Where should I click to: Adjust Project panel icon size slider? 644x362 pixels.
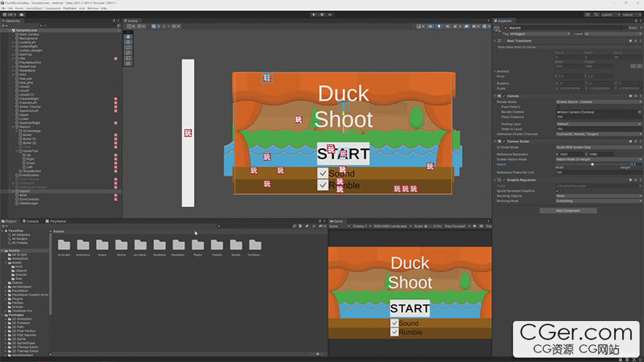tap(317, 354)
